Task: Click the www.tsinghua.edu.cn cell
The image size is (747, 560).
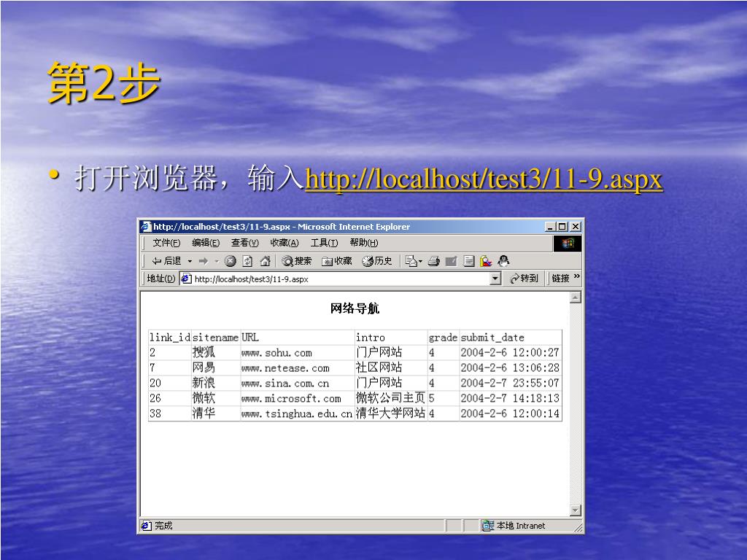Action: 296,414
